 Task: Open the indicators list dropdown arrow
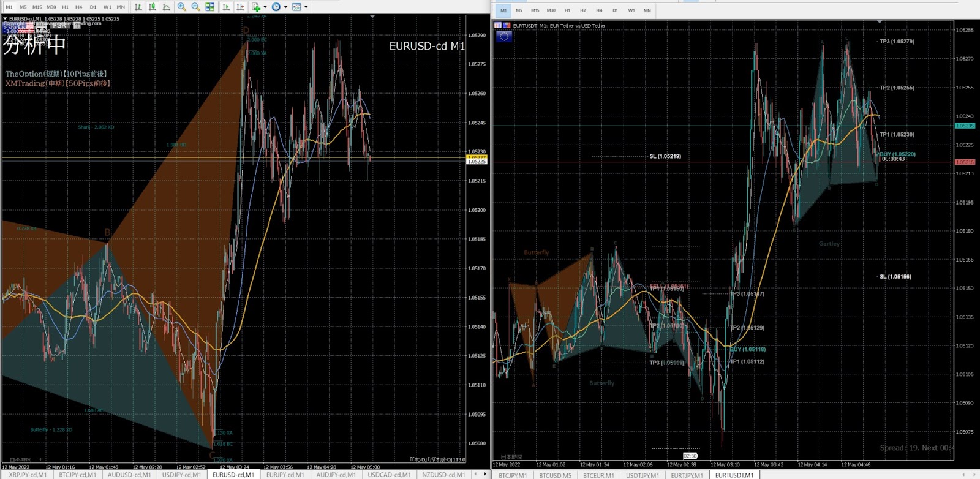point(265,7)
